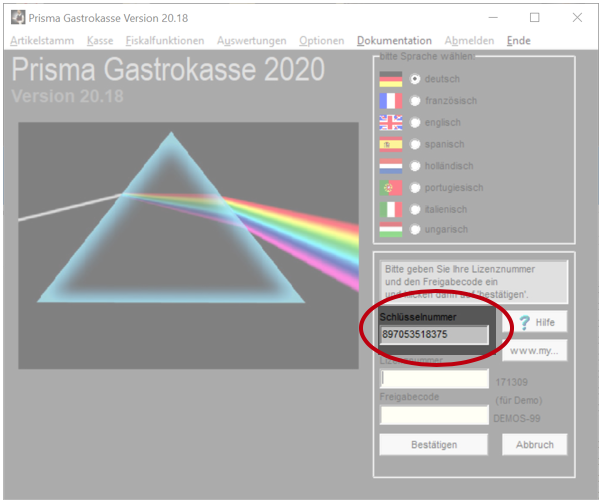Click the German flag icon
The width and height of the screenshot is (603, 503).
tap(391, 79)
